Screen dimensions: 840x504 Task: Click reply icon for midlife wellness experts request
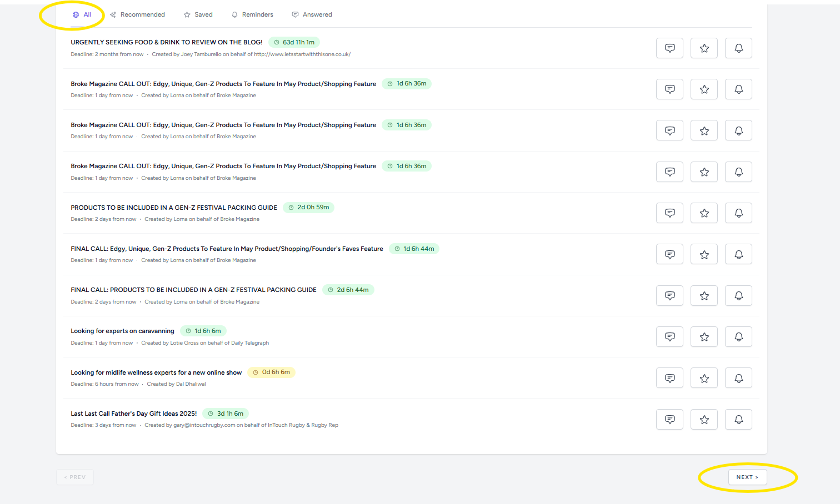(669, 378)
